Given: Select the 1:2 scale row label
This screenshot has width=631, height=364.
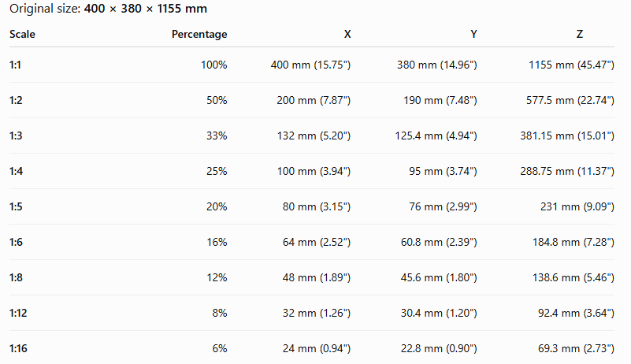Looking at the screenshot, I should pos(16,100).
